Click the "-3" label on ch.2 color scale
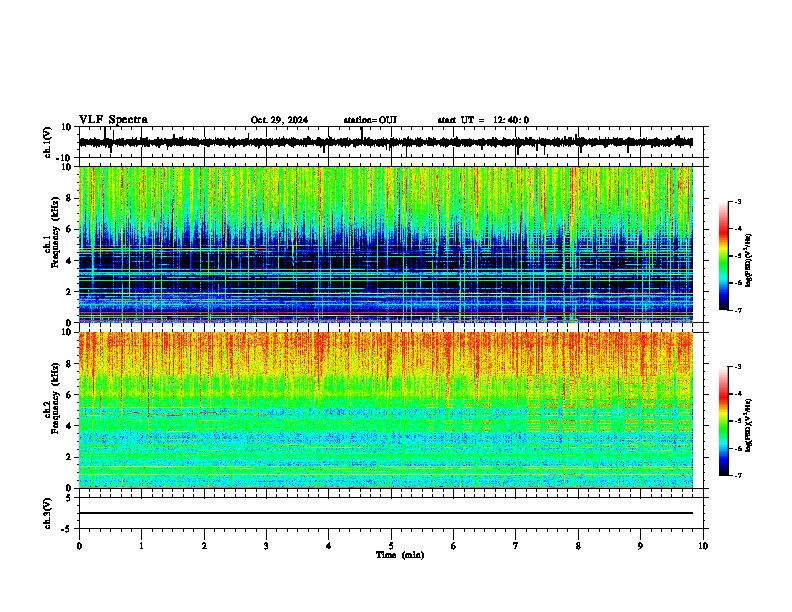Image resolution: width=792 pixels, height=612 pixels. pos(738,367)
